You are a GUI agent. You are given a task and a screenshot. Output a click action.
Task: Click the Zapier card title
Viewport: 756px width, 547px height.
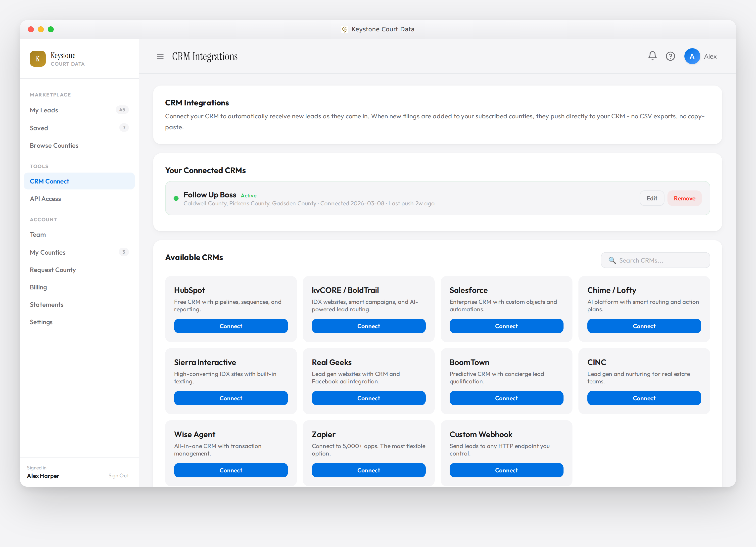coord(323,435)
